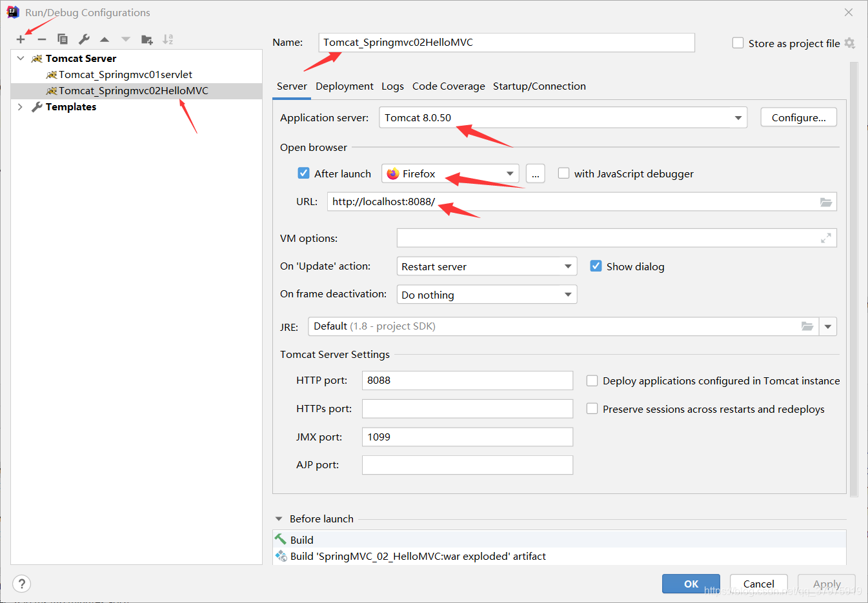
Task: Collapse Tomcat Server tree node
Action: coord(21,59)
